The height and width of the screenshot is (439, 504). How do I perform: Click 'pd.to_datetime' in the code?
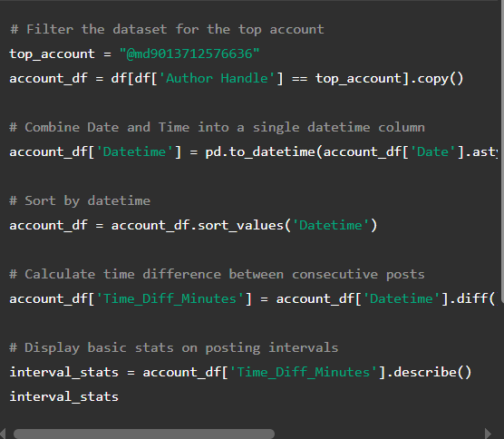260,151
